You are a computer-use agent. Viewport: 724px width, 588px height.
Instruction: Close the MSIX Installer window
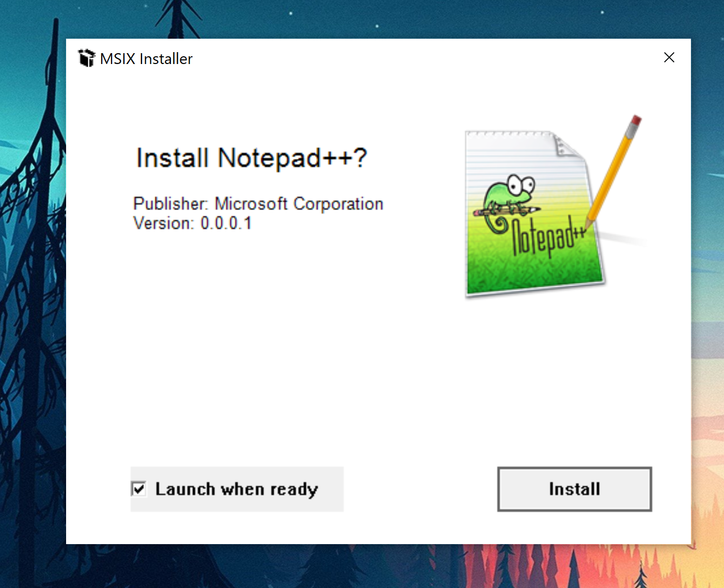pyautogui.click(x=669, y=57)
